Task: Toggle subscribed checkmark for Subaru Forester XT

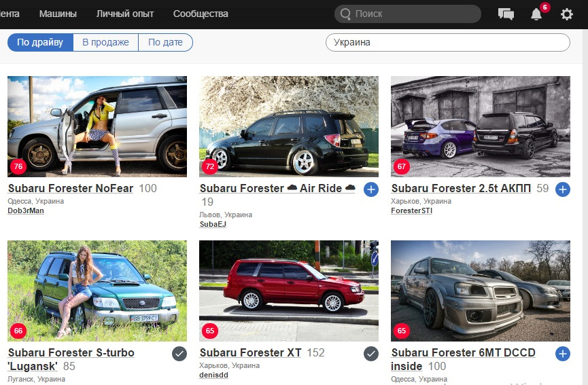Action: click(371, 354)
